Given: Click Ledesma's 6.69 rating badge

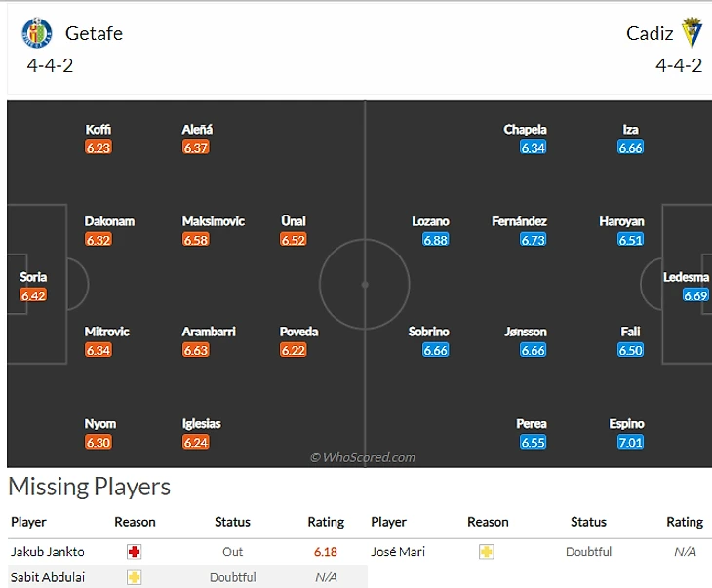Looking at the screenshot, I should 695,295.
